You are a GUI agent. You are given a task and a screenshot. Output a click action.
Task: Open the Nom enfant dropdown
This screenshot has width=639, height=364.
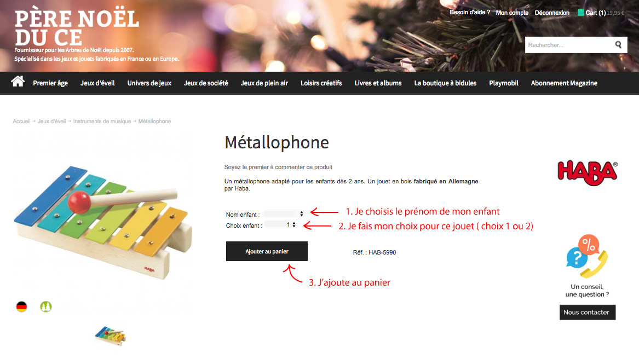pyautogui.click(x=284, y=214)
